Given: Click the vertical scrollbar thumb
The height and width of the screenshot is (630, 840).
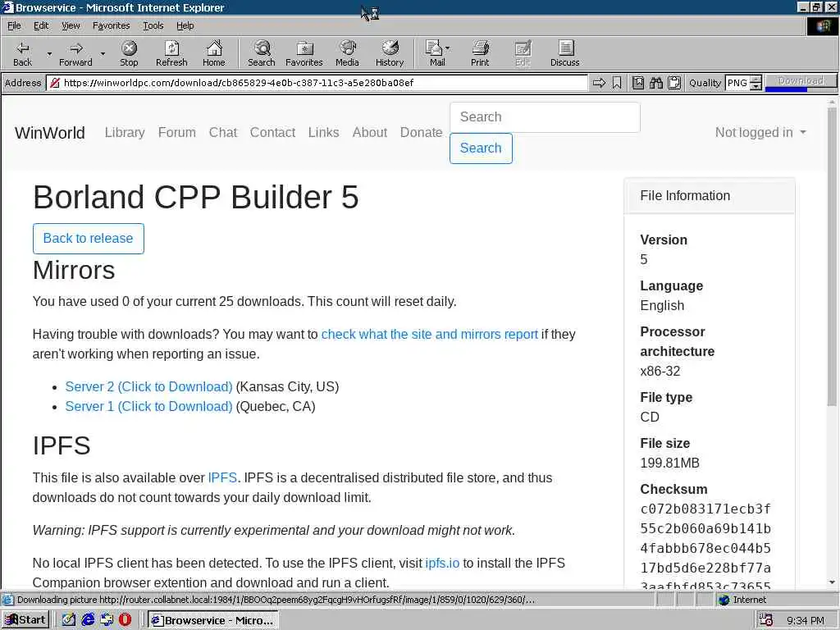Looking at the screenshot, I should point(832,257).
